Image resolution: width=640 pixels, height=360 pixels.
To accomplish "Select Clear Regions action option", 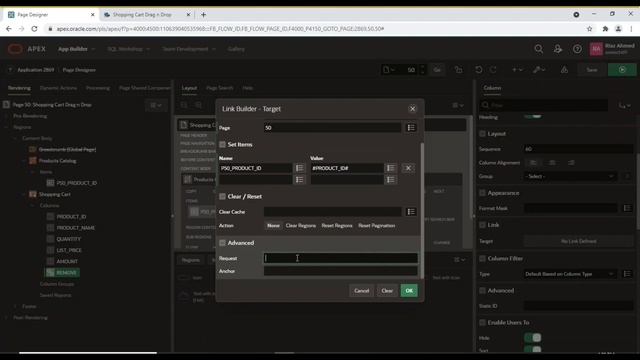I will (300, 225).
